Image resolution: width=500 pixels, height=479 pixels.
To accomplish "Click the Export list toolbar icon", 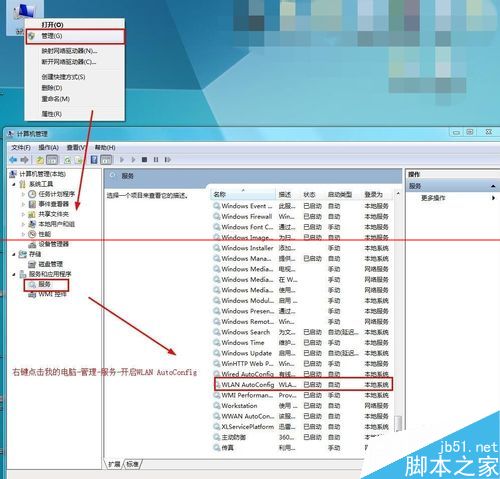I will pyautogui.click(x=79, y=160).
